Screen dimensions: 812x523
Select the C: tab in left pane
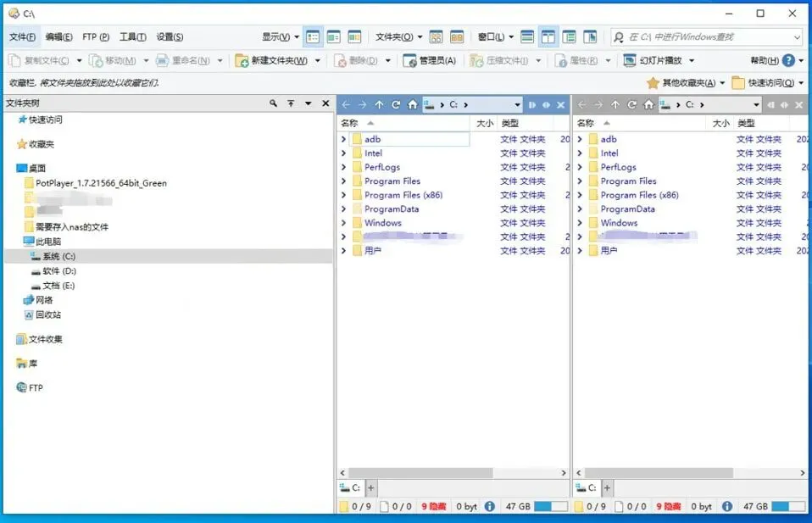[351, 487]
